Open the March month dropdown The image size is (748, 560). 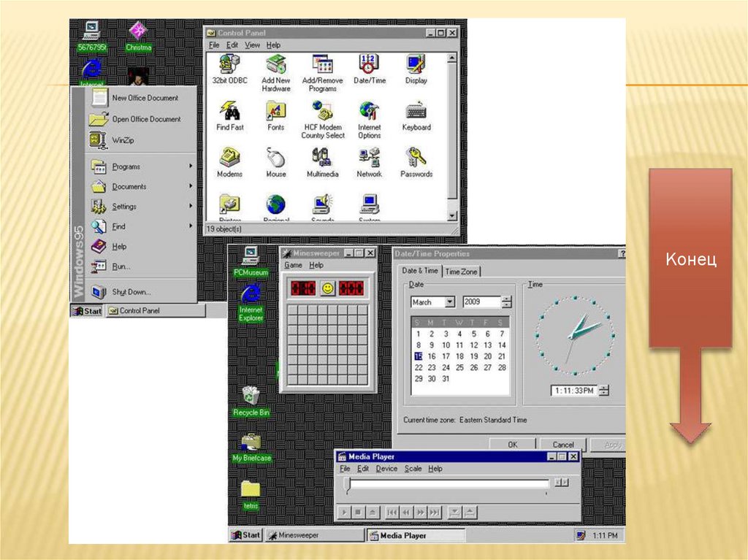[x=449, y=302]
